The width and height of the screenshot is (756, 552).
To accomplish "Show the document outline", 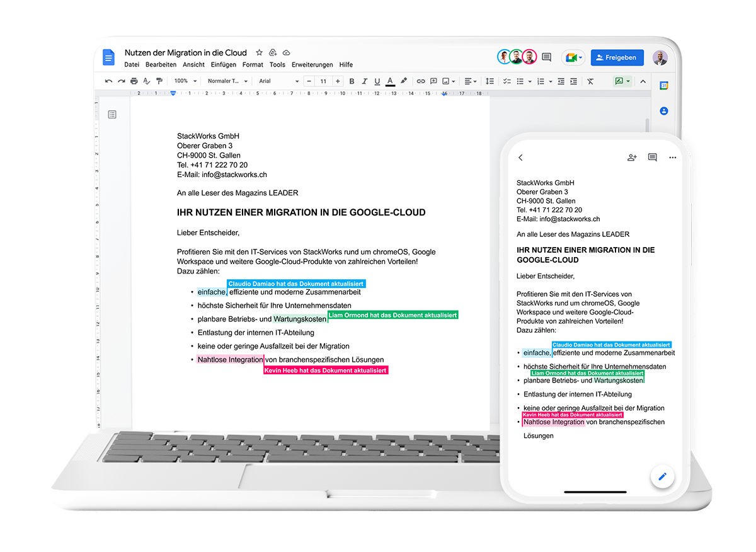I will pyautogui.click(x=112, y=115).
